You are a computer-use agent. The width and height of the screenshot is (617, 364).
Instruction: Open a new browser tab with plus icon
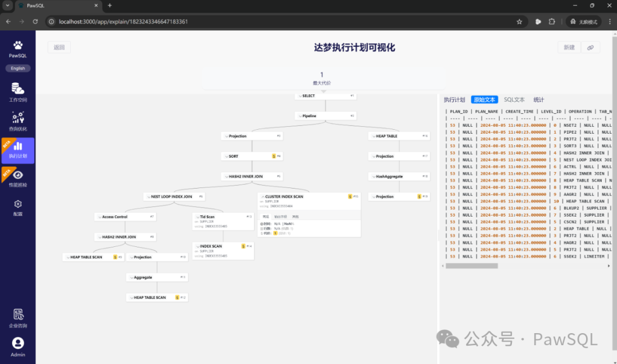(x=110, y=6)
